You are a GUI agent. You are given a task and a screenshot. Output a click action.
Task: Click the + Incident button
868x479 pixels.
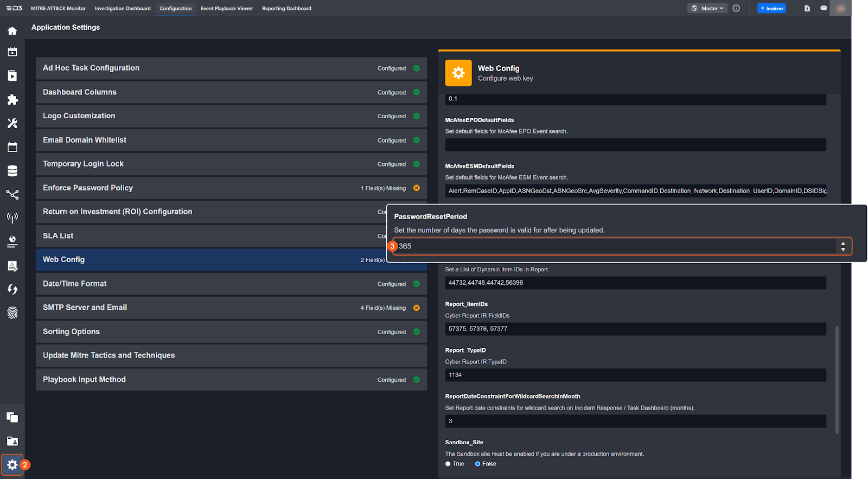pyautogui.click(x=771, y=8)
